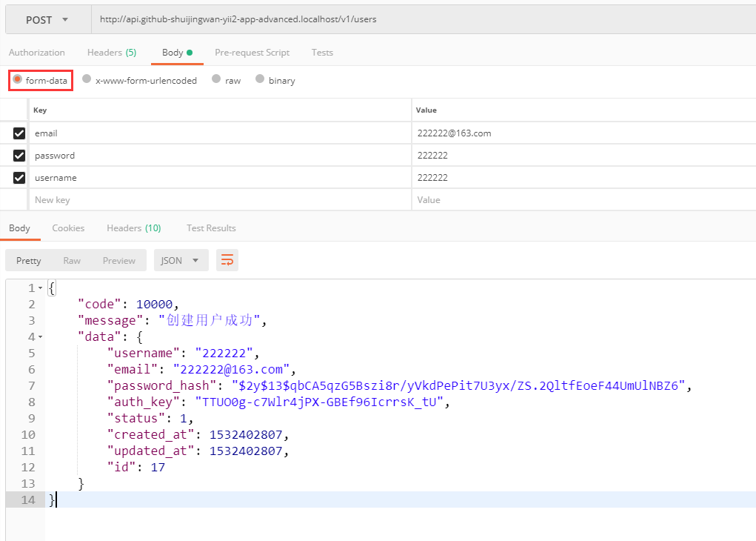Click the New key input field
Viewport: 756px width, 541px height.
(218, 200)
